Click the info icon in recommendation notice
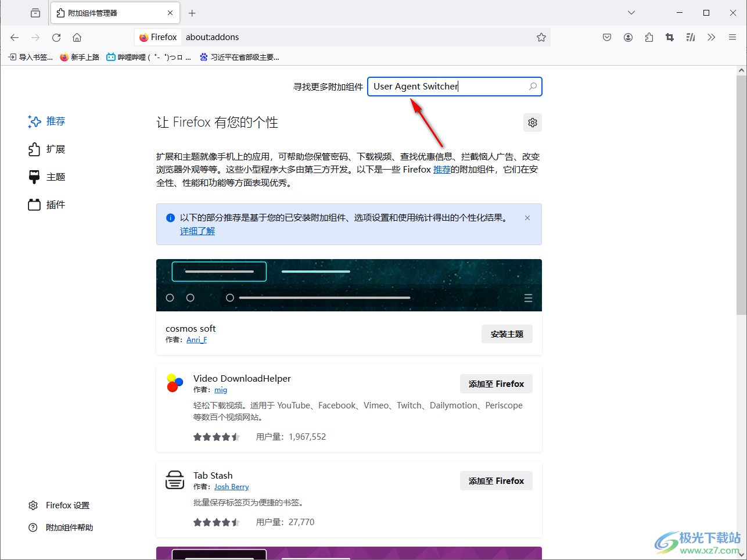This screenshot has width=747, height=560. coord(170,218)
